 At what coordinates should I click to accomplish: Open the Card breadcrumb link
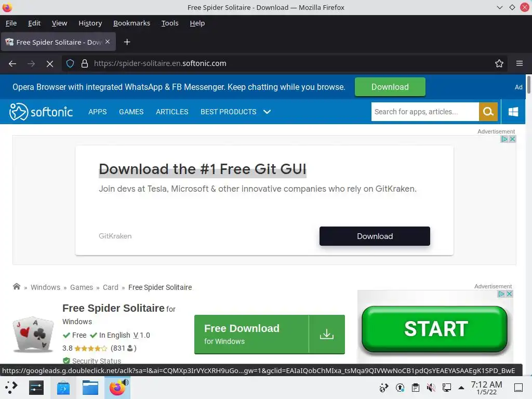[x=111, y=287]
